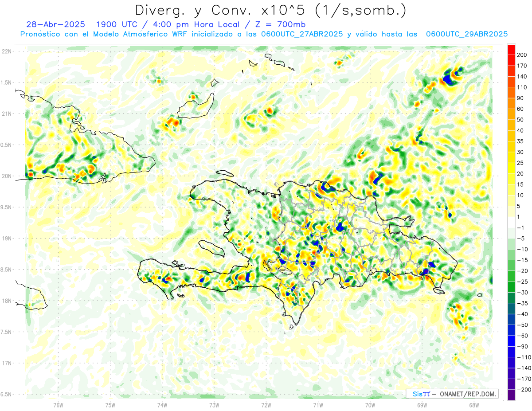Viewport: 532px width, 411px height.
Task: Click the colorbar value "140"
Action: pos(523,77)
